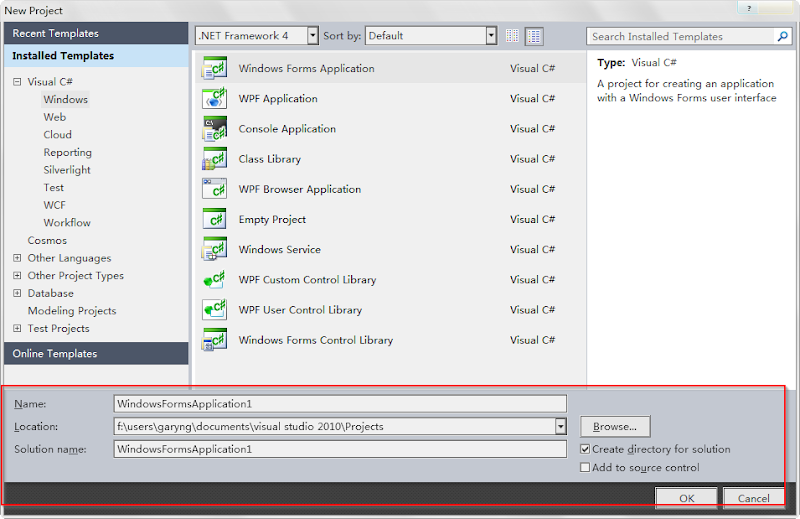Open the dialog help question mark

point(749,8)
